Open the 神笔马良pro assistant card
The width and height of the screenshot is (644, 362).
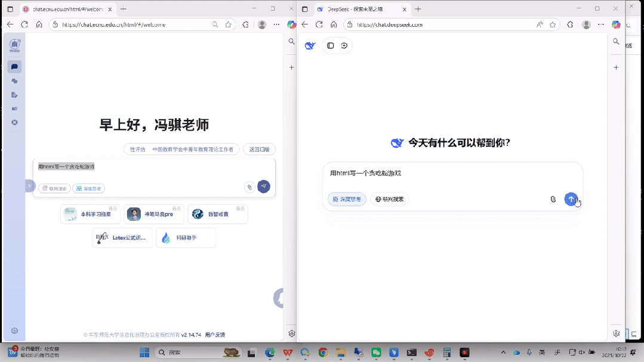click(154, 214)
